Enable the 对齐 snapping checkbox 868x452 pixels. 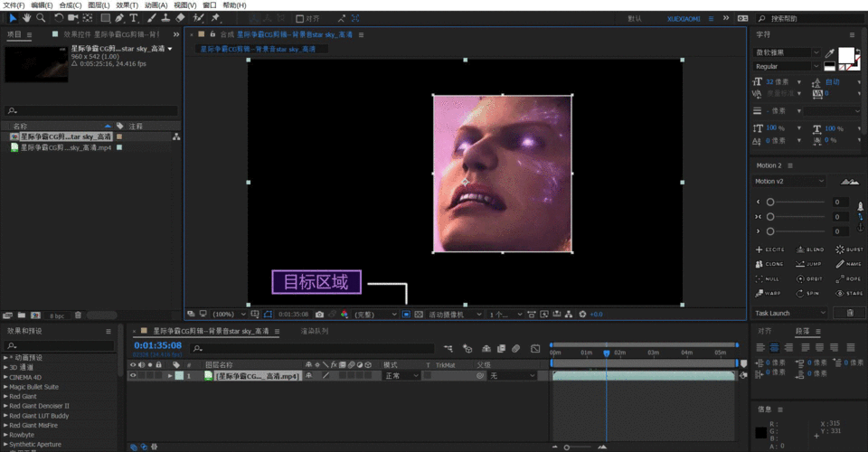coord(300,18)
